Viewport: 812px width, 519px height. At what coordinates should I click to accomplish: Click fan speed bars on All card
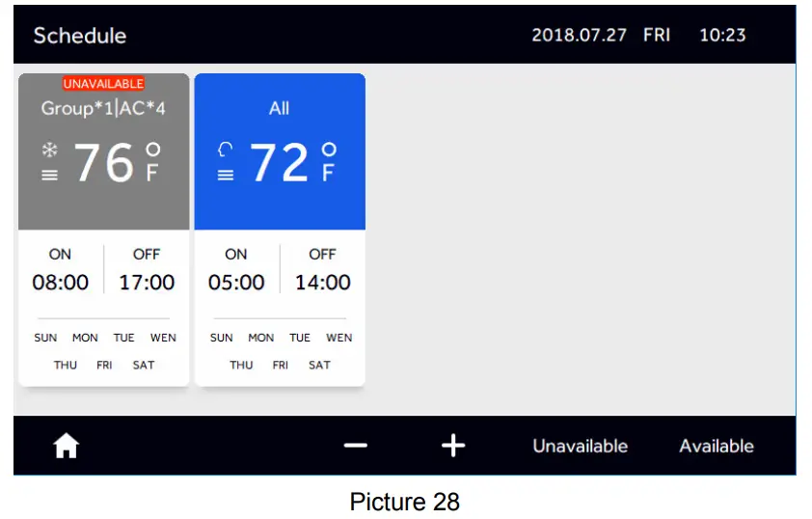pos(226,176)
